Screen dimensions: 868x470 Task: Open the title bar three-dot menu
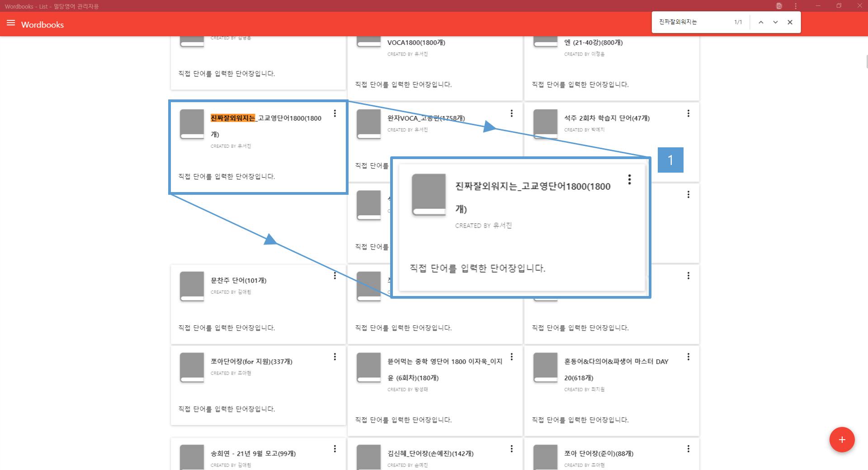(x=796, y=6)
